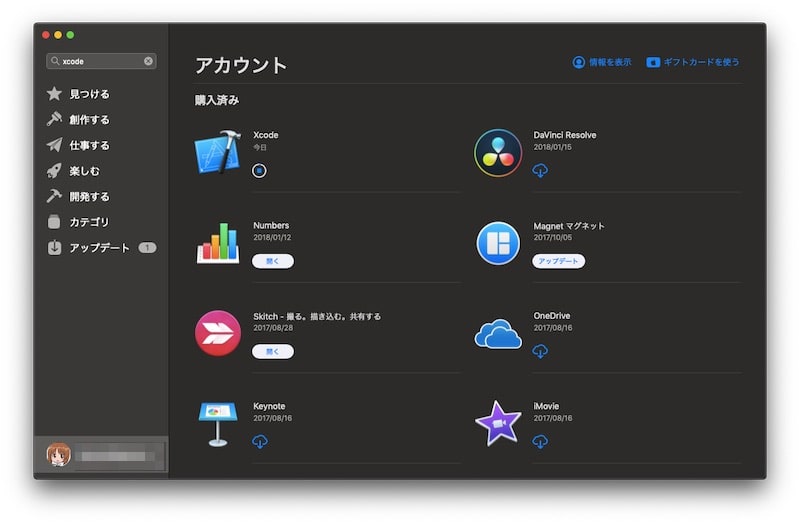Screen dimensions: 800x524
Task: Click the 2018/01/15 date under DaVinci Resolve
Action: coord(553,147)
